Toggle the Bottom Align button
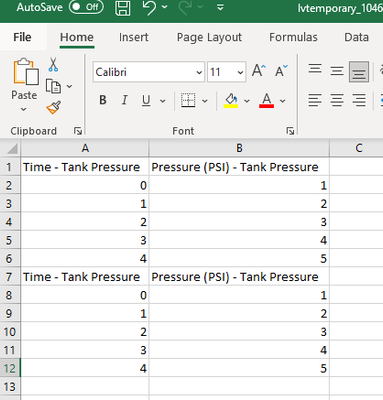Image resolution: width=383 pixels, height=400 pixels. coord(359,71)
